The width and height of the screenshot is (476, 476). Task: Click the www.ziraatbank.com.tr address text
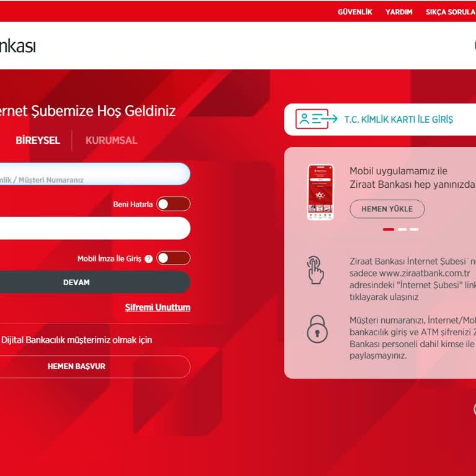point(425,273)
